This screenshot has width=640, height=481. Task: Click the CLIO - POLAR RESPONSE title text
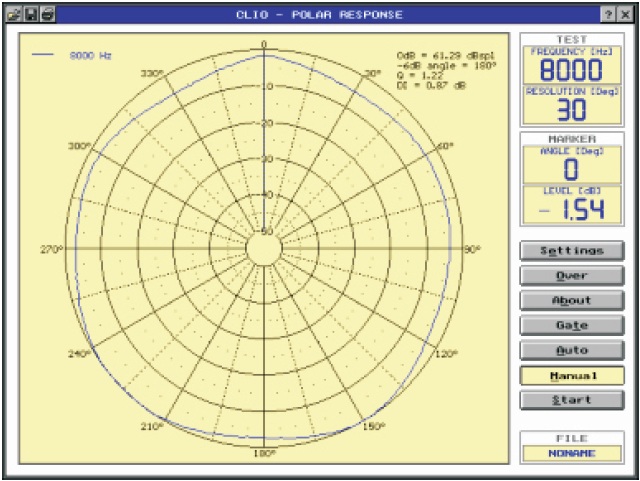(319, 15)
